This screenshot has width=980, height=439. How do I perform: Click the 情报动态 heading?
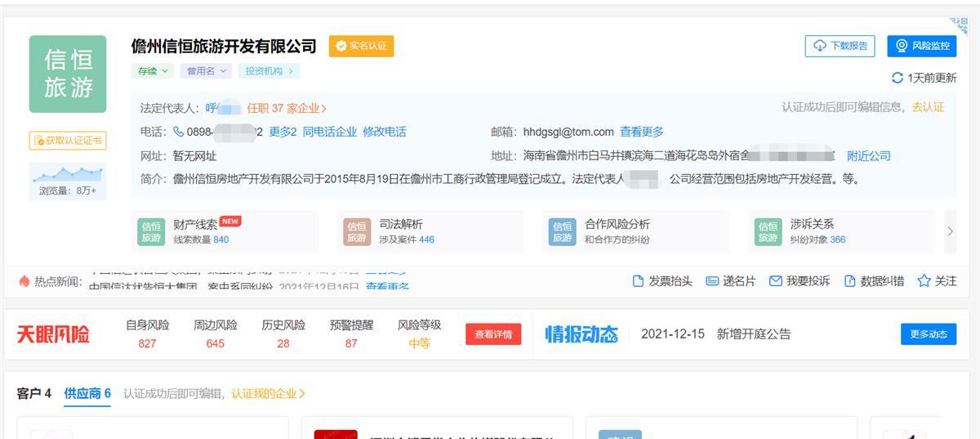coord(581,334)
